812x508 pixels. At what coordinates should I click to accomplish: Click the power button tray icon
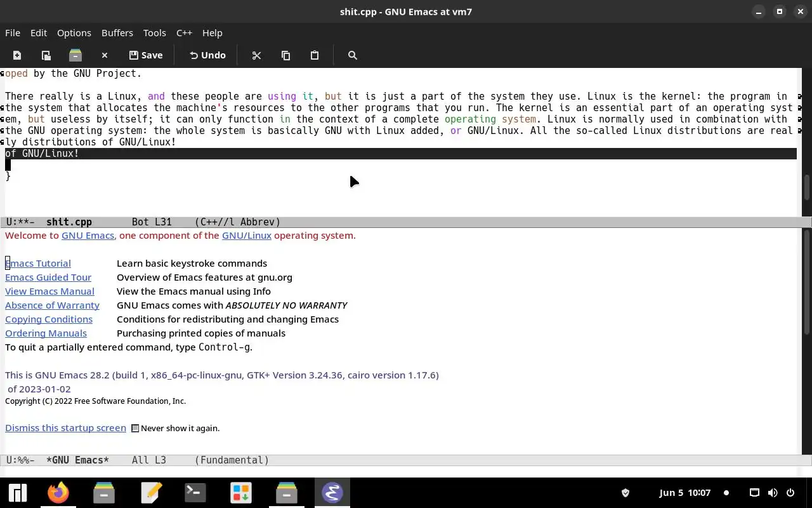pyautogui.click(x=790, y=493)
